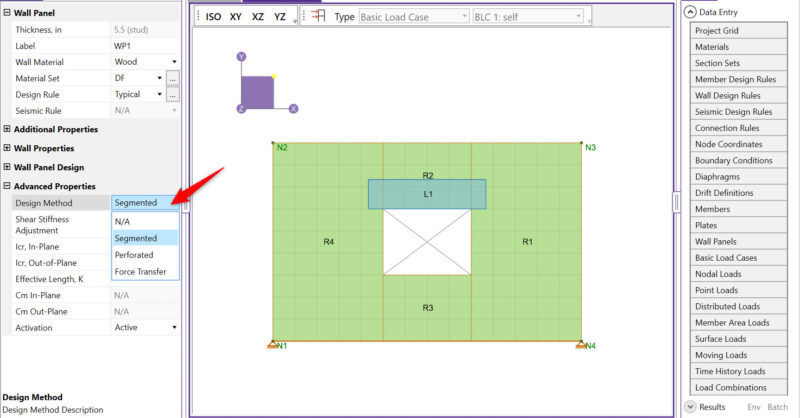Choose Perforated from Design Method list
Viewport: 800px width, 418px height.
(134, 255)
